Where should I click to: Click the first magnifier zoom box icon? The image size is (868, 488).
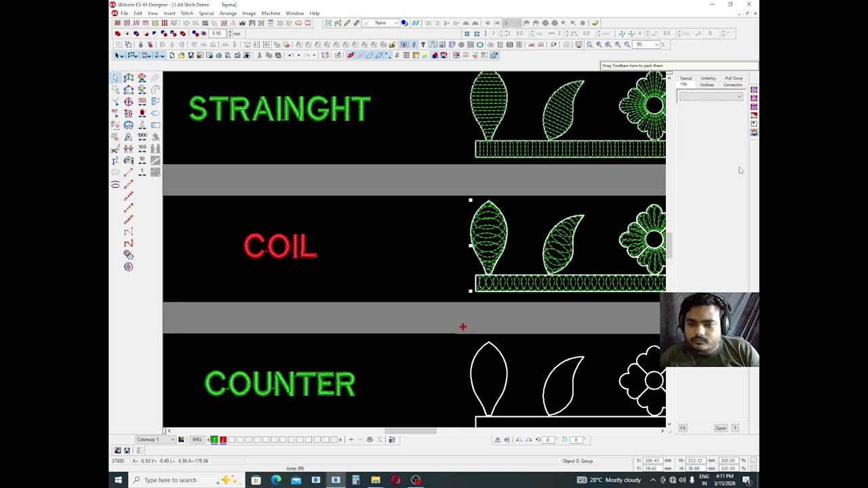(x=589, y=45)
